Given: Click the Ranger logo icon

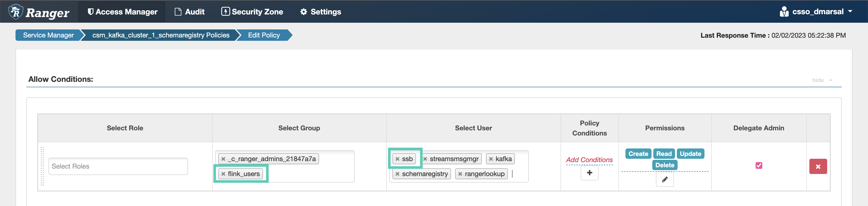Looking at the screenshot, I should (16, 12).
